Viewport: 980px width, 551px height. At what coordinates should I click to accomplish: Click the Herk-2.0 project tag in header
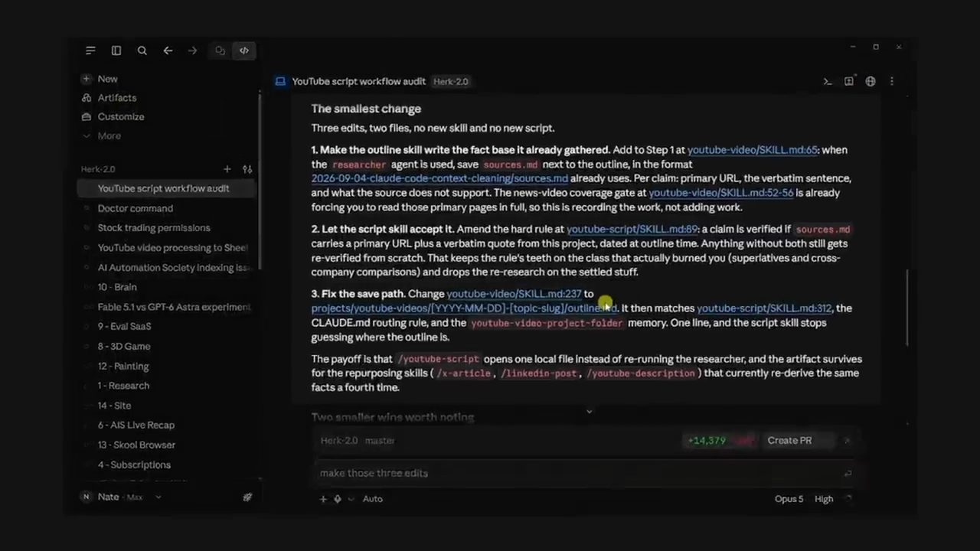coord(450,81)
